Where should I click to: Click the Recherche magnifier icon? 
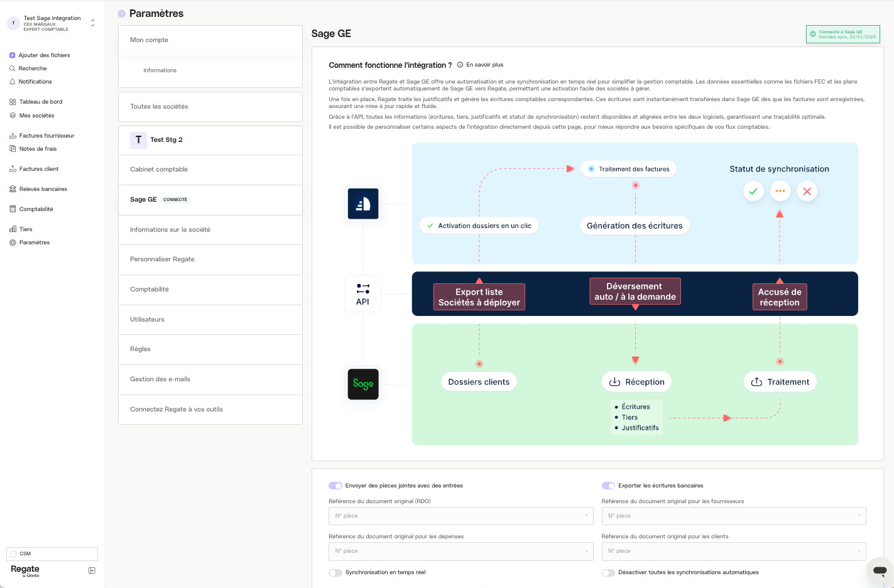pos(12,68)
